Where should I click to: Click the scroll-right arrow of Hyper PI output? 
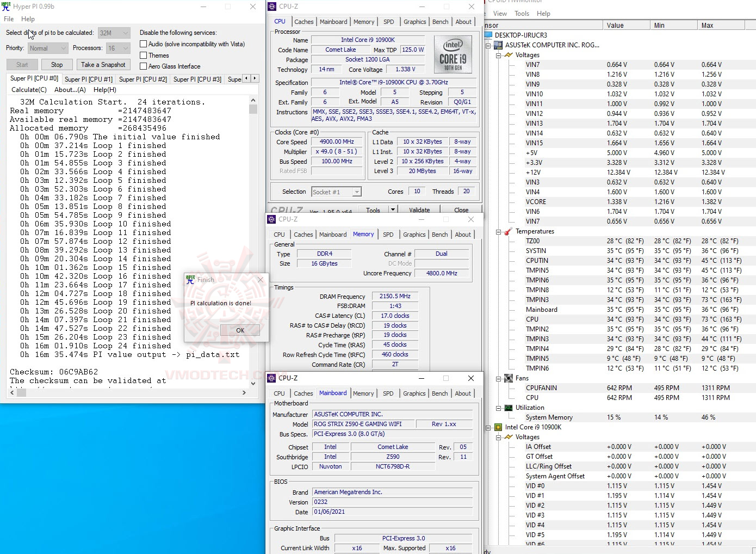[x=245, y=392]
